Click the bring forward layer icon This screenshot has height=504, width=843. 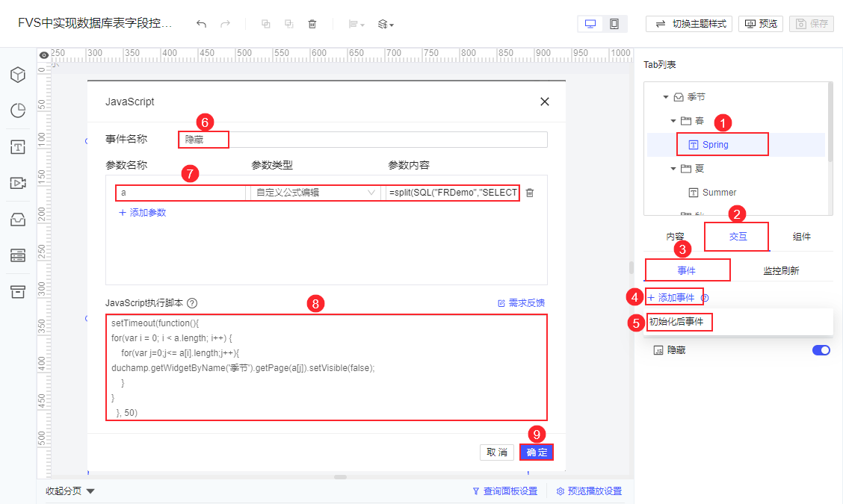265,24
